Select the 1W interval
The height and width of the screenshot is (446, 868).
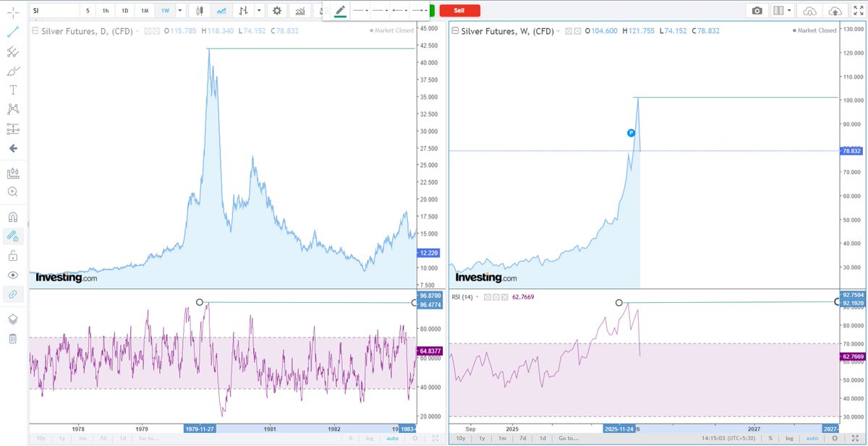coord(164,11)
